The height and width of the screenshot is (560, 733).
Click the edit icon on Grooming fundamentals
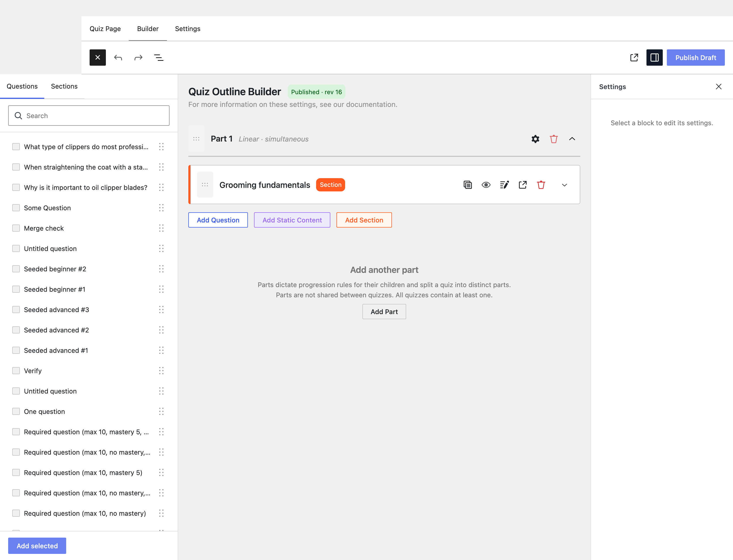pyautogui.click(x=504, y=185)
